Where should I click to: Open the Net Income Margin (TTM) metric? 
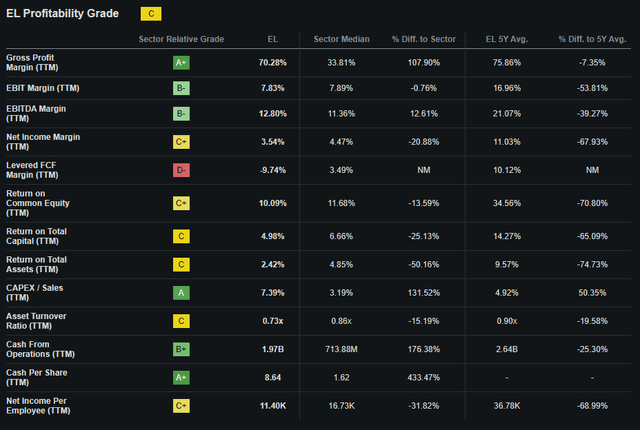(43, 142)
